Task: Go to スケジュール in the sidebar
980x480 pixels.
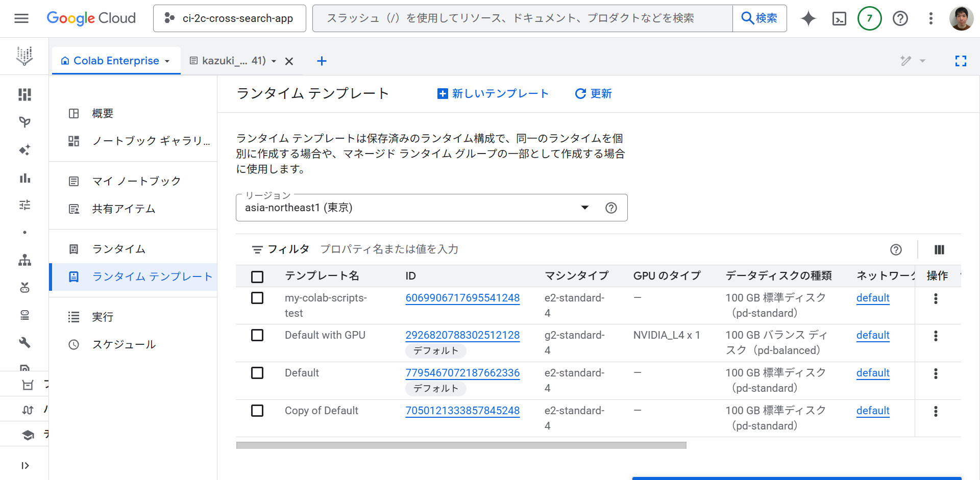Action: pos(124,344)
